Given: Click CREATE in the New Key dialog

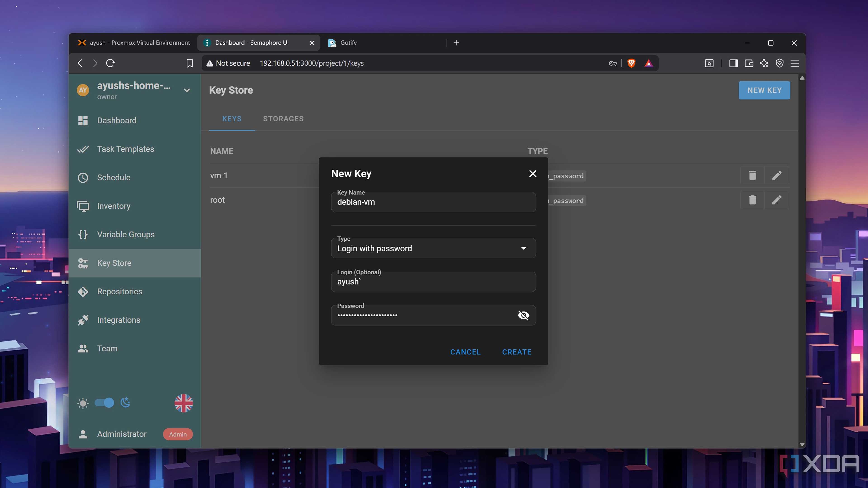Looking at the screenshot, I should click(517, 352).
